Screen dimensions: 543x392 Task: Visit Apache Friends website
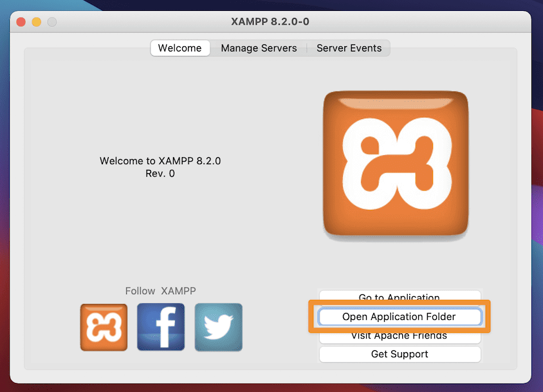click(400, 335)
